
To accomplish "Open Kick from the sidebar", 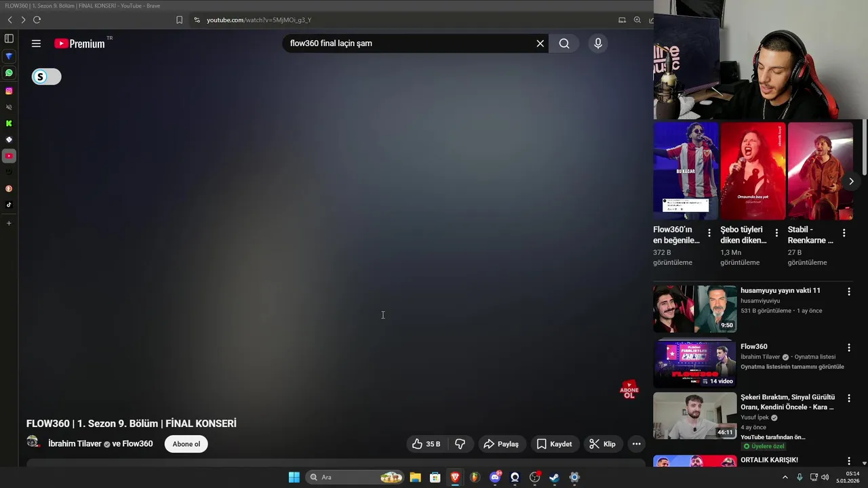I will click(9, 123).
